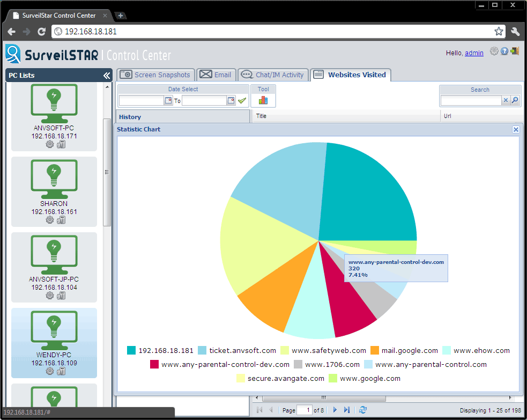
Task: Click browser back arrow button
Action: tap(11, 32)
